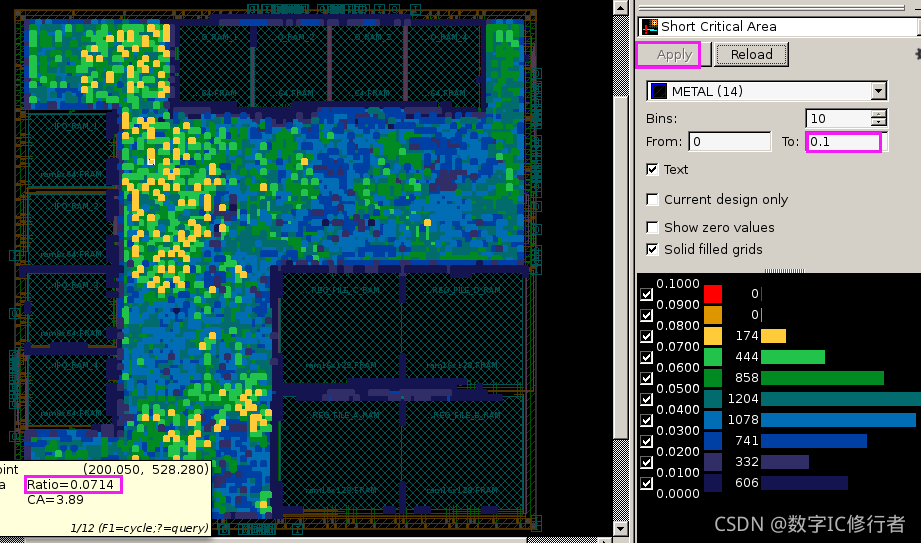The width and height of the screenshot is (921, 543).
Task: Toggle visibility of the 0.0000-0.0100 bin
Action: [647, 483]
